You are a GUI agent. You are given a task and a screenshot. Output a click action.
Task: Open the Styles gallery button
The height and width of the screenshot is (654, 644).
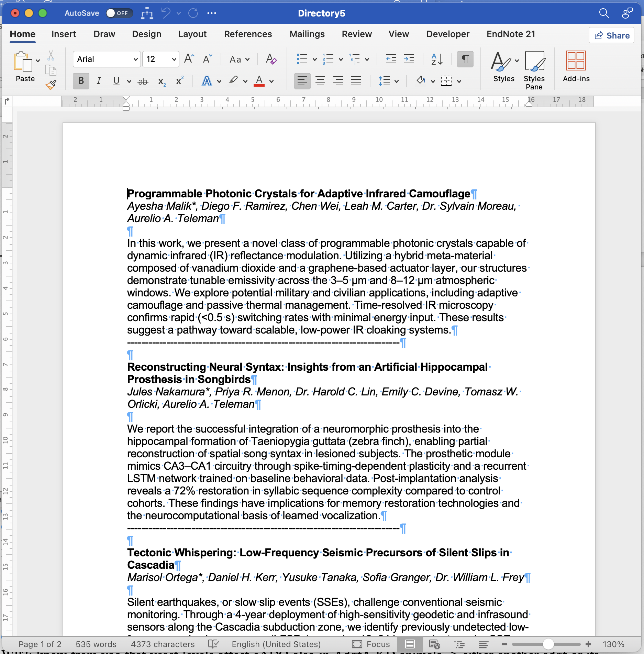click(504, 67)
